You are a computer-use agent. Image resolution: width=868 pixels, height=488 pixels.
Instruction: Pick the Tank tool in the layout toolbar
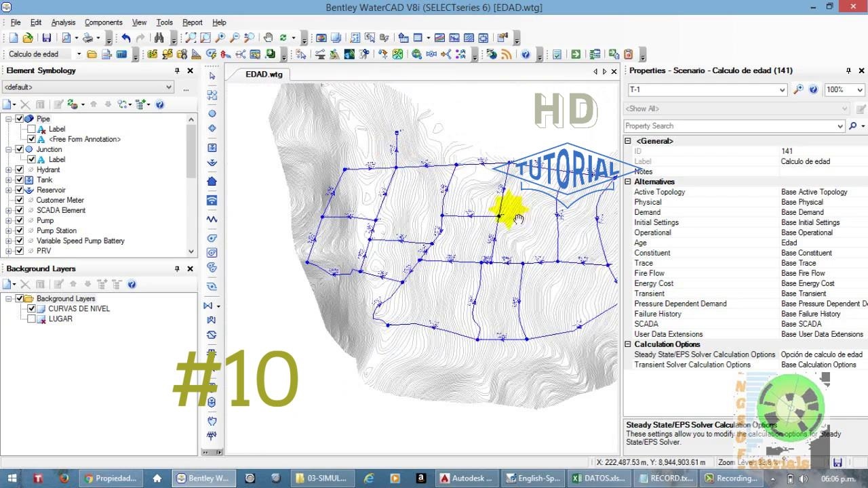coord(212,148)
